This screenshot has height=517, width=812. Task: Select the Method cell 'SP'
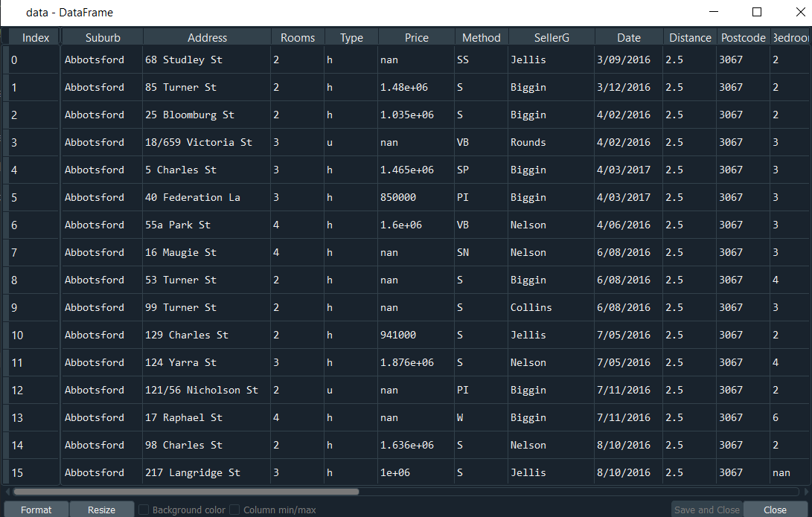(481, 170)
